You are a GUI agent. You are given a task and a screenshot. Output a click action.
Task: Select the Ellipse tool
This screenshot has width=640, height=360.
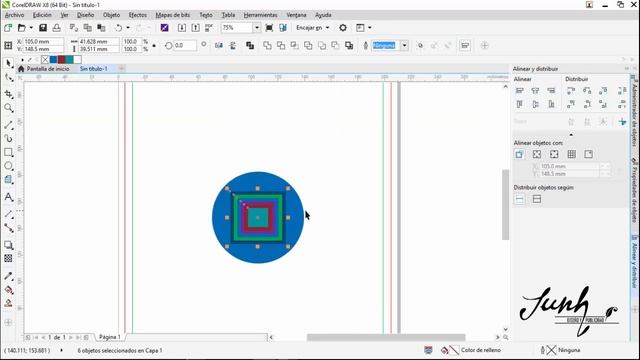point(9,166)
